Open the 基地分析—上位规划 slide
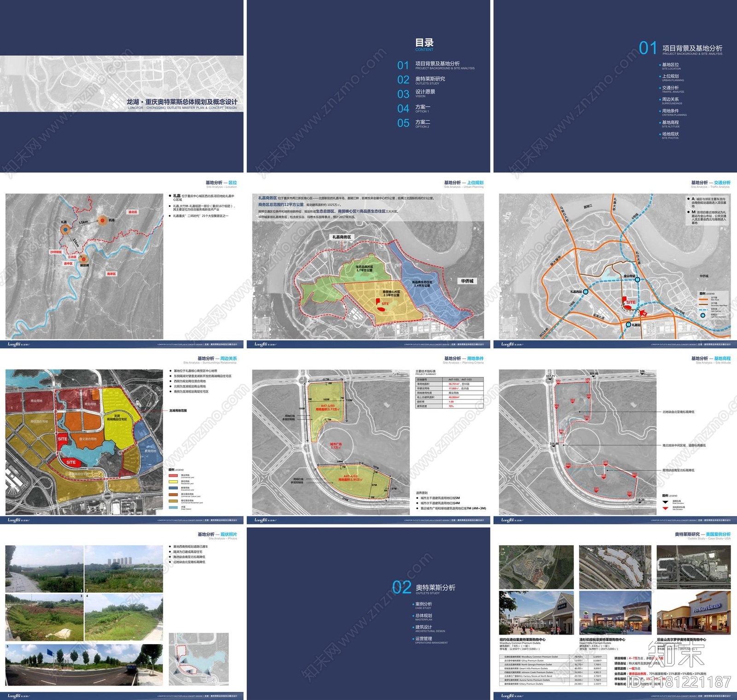 click(x=368, y=263)
